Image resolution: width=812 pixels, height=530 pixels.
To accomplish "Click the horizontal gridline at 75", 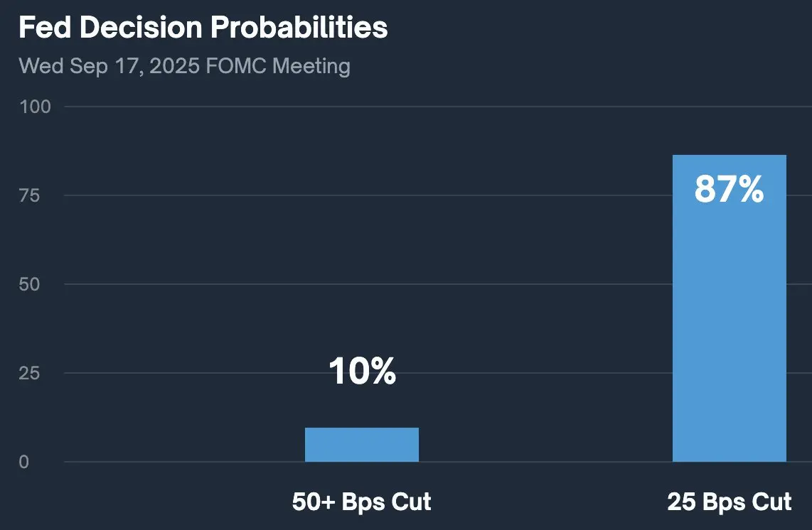I will (x=368, y=195).
